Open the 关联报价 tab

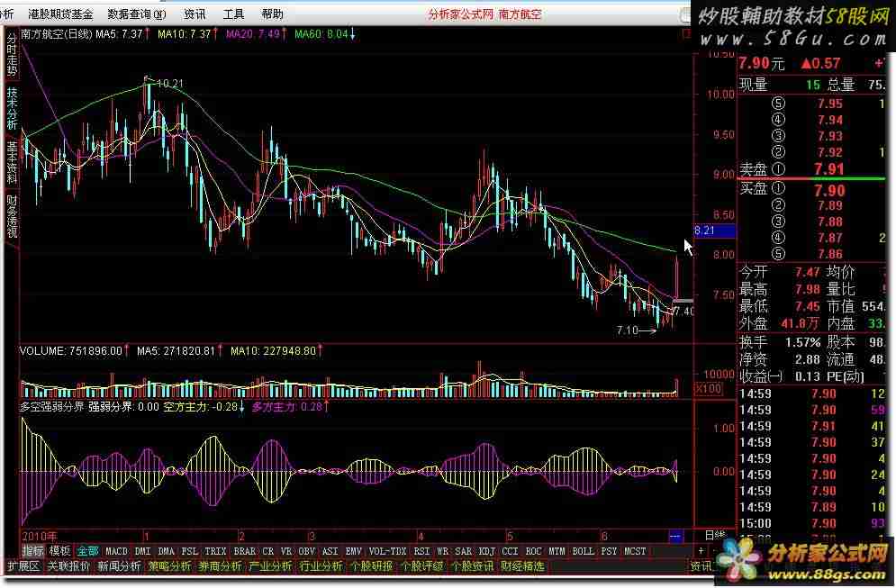[x=68, y=565]
